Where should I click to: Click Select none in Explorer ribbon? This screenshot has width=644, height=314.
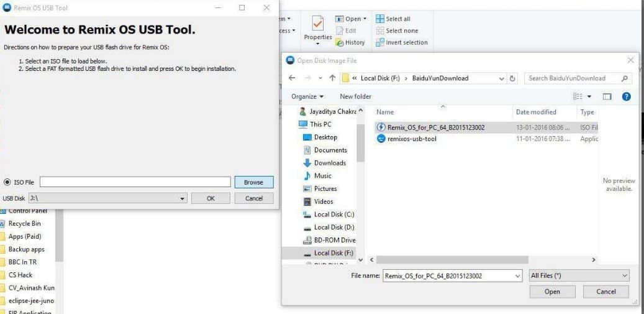[397, 31]
